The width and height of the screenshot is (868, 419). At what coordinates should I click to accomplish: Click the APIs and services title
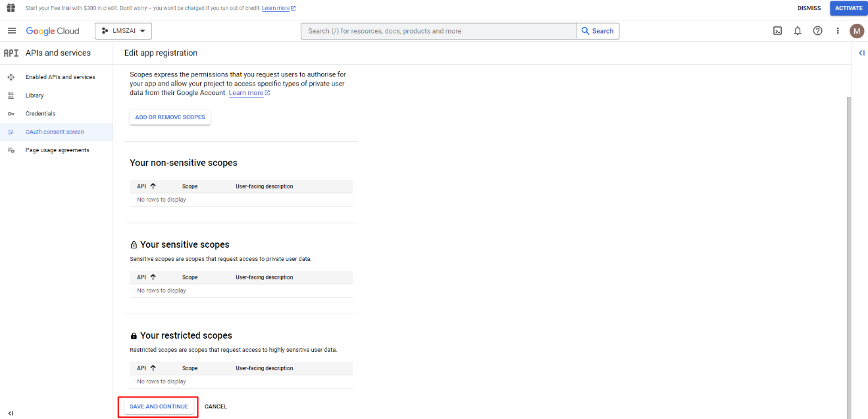click(x=58, y=53)
